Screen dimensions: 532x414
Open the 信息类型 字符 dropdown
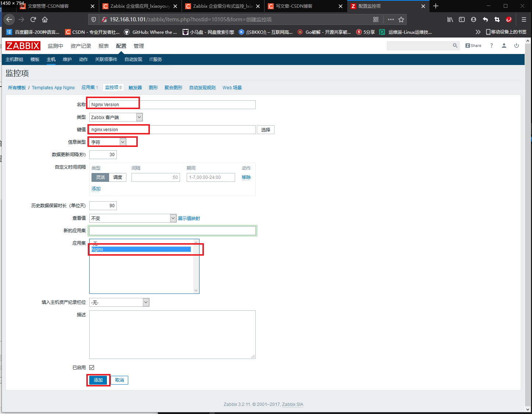point(108,142)
